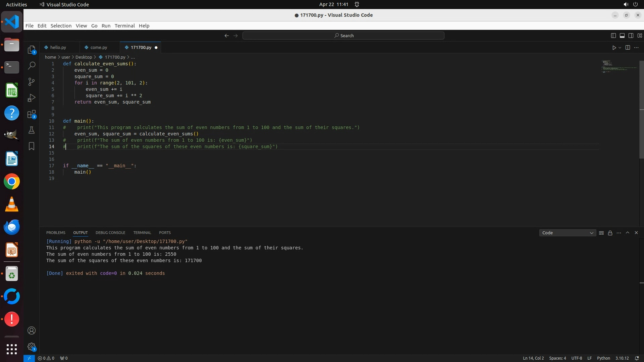Image resolution: width=644 pixels, height=362 pixels.
Task: Switch to the come.py editor tab
Action: click(x=99, y=48)
